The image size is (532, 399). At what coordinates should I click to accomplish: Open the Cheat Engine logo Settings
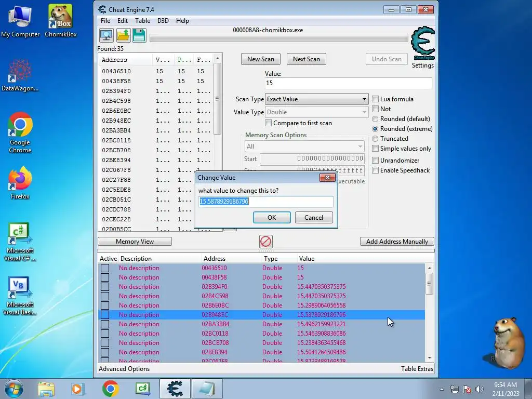[423, 47]
